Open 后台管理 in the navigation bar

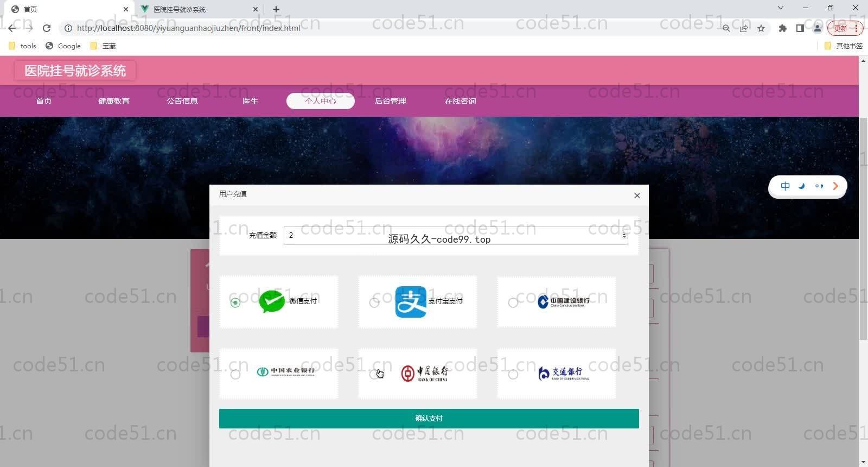tap(391, 101)
